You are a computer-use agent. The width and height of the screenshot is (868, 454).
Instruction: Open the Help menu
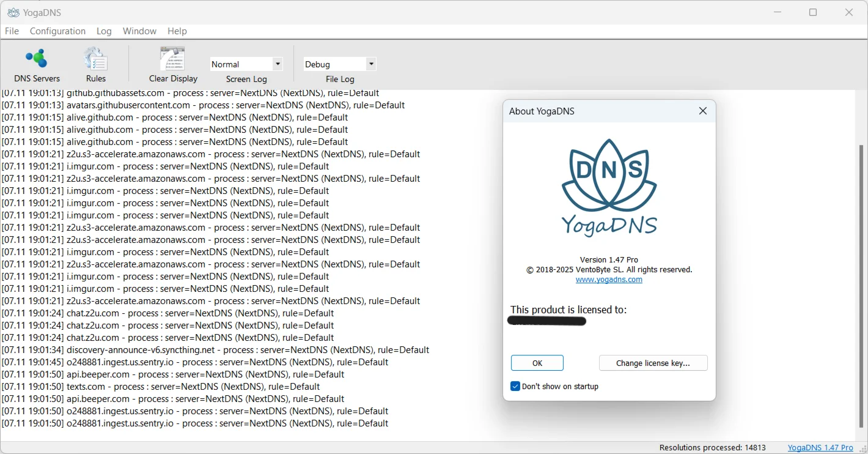tap(177, 31)
